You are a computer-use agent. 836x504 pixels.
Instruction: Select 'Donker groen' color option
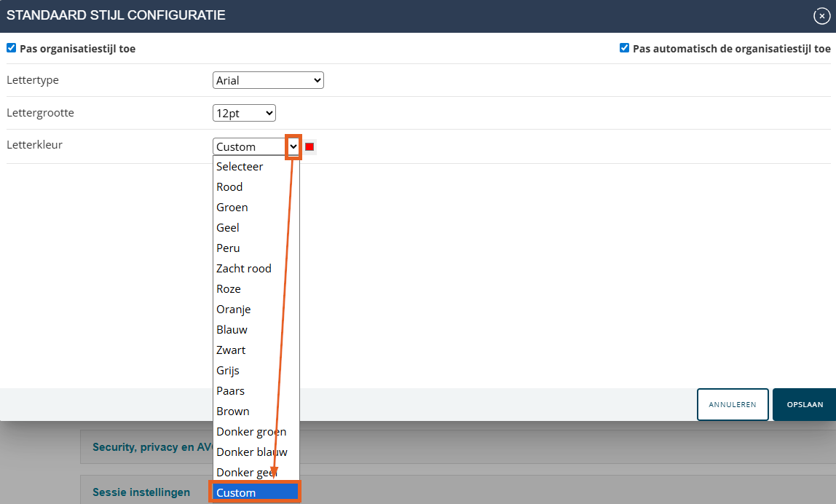[x=256, y=431]
